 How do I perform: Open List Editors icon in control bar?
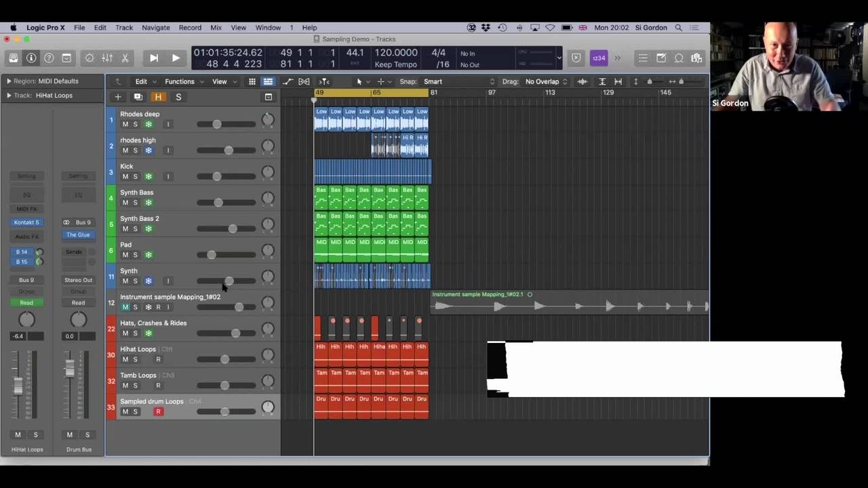tap(643, 58)
